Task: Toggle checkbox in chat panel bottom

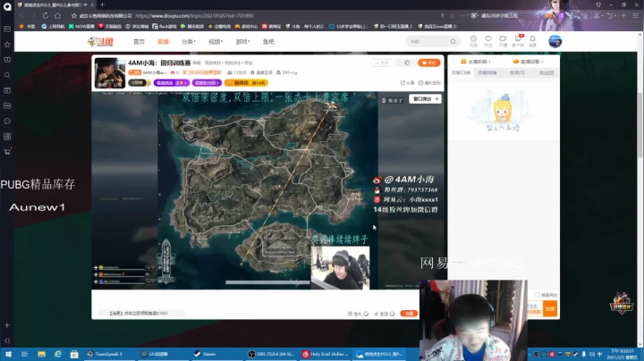Action: [538, 295]
